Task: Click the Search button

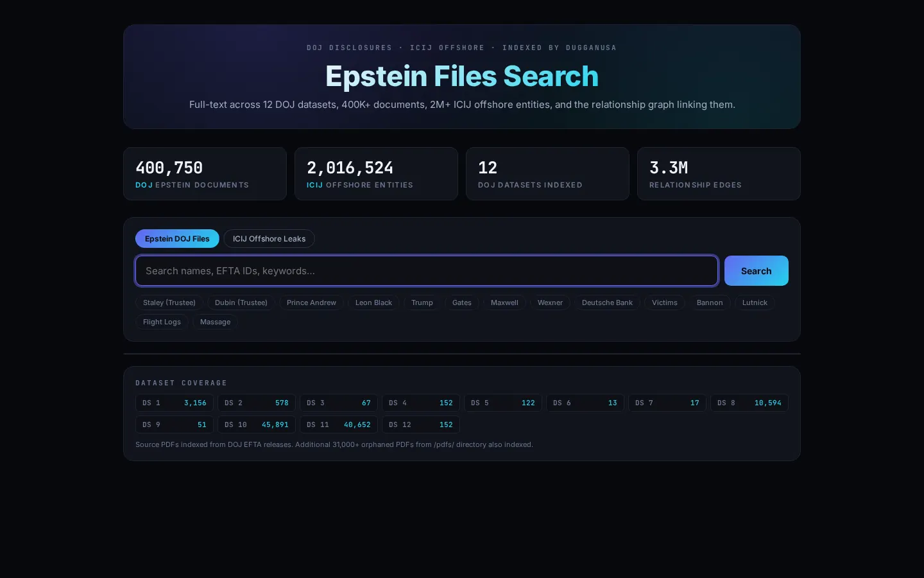Action: click(x=756, y=270)
